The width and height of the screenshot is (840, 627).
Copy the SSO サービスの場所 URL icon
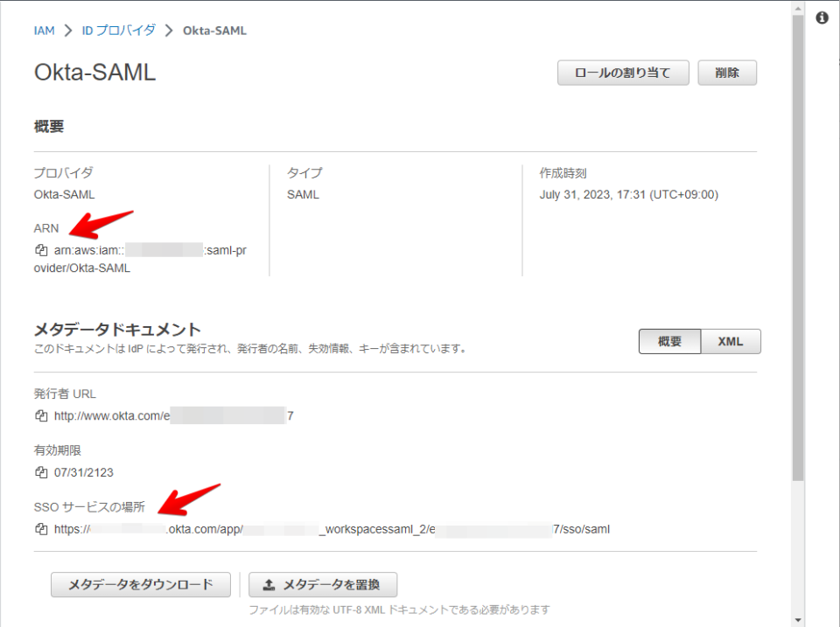pos(38,527)
